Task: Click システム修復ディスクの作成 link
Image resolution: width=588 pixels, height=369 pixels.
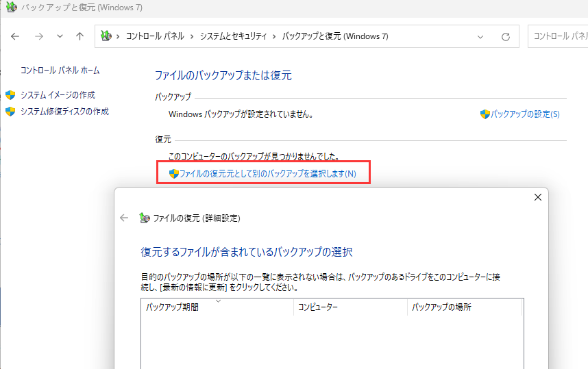Action: point(64,112)
